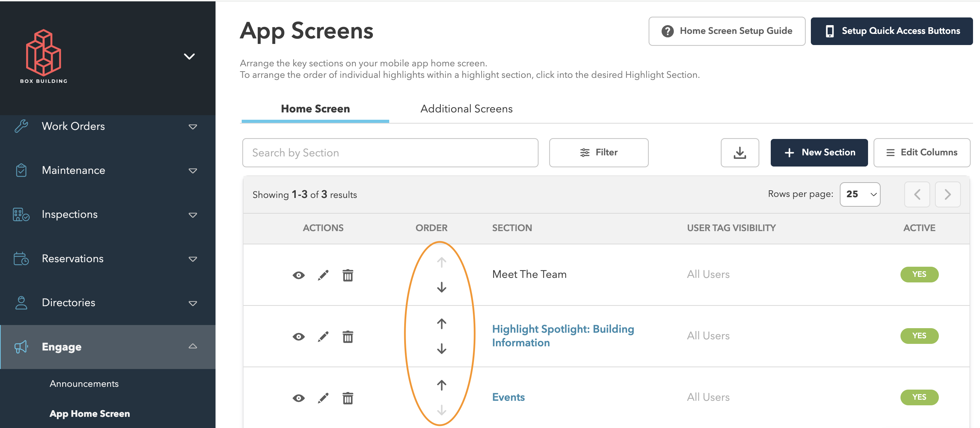Image resolution: width=980 pixels, height=428 pixels.
Task: Open the Events section link
Action: pyautogui.click(x=508, y=397)
